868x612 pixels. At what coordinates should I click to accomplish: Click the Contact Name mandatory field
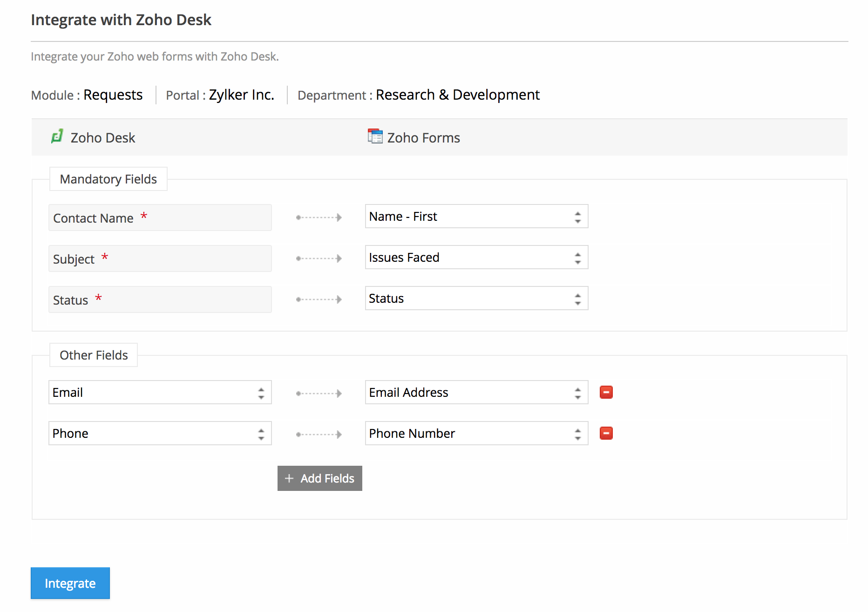pyautogui.click(x=160, y=218)
